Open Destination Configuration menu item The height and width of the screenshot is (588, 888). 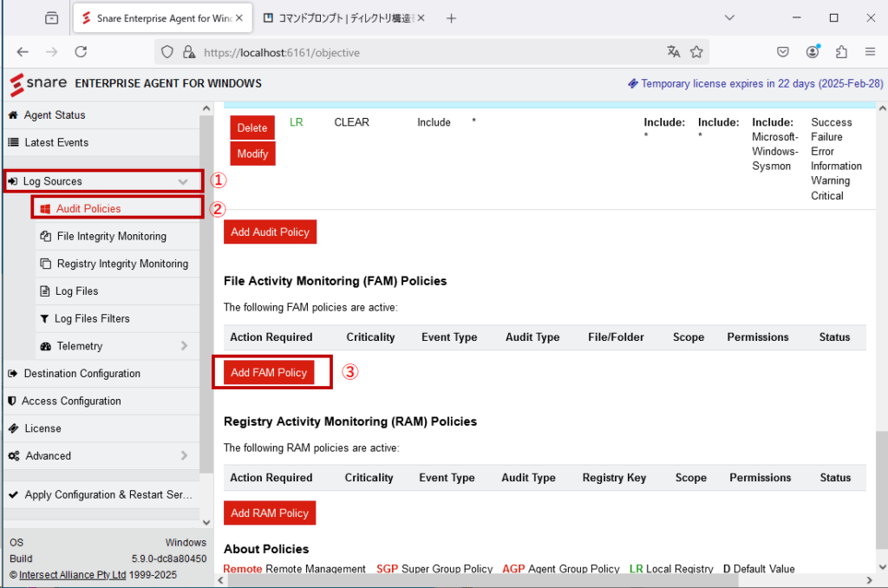[102, 373]
